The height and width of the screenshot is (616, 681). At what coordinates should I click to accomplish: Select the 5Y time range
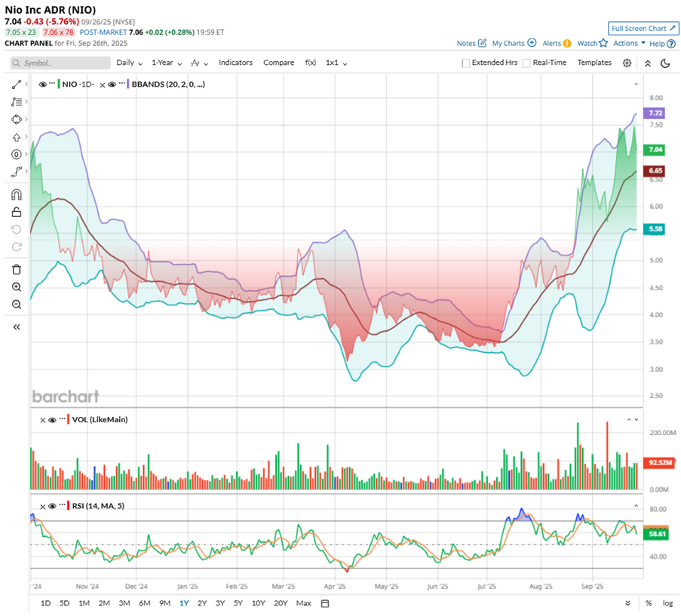click(x=238, y=603)
